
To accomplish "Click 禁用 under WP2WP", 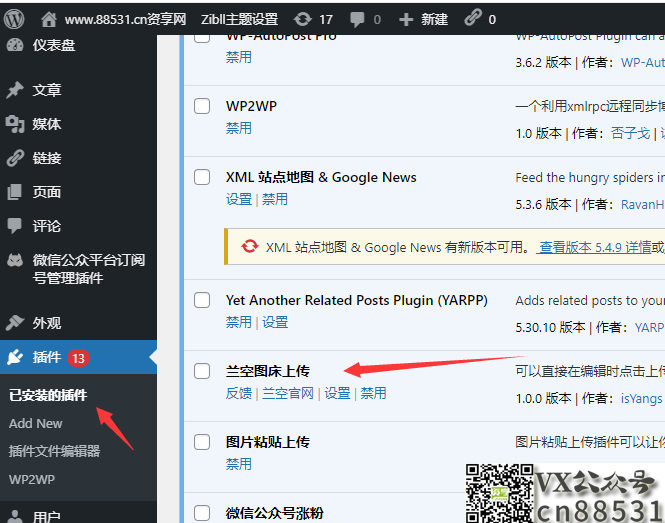I will click(239, 128).
